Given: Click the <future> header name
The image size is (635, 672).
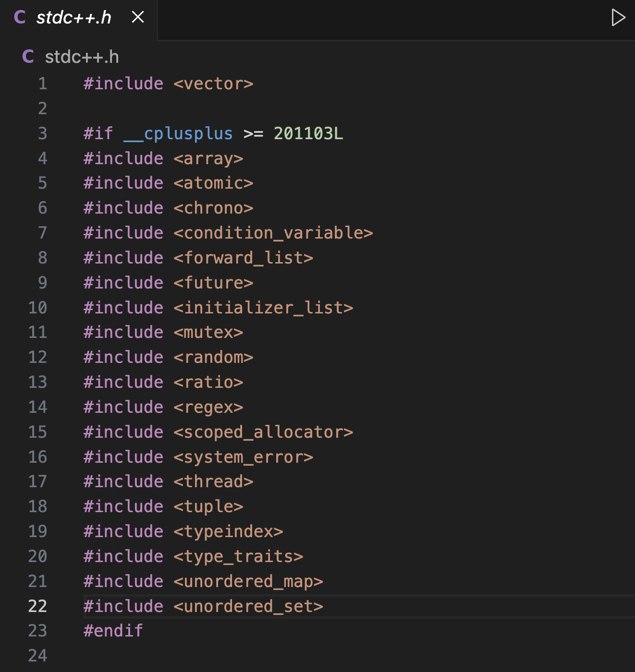Looking at the screenshot, I should (213, 283).
